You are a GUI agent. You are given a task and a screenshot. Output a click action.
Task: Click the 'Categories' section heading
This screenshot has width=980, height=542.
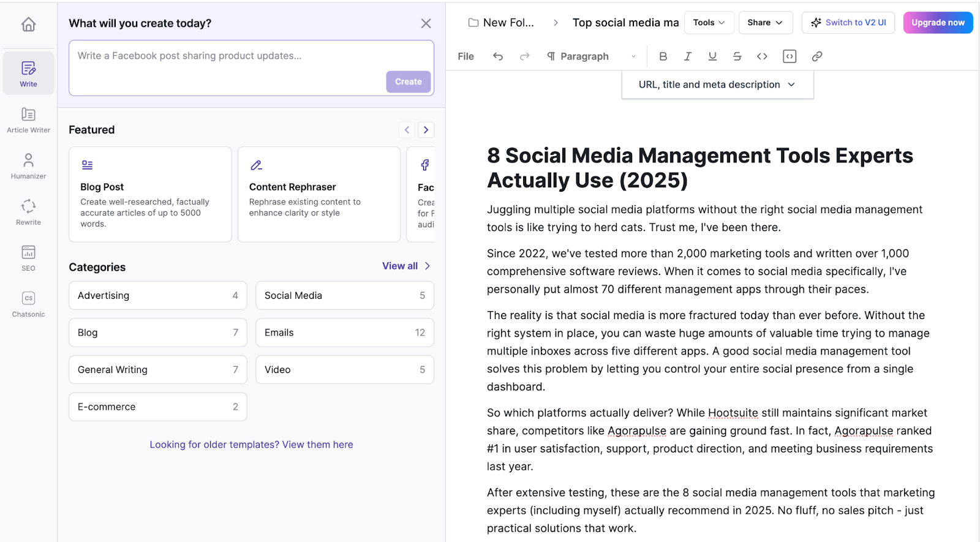coord(97,267)
